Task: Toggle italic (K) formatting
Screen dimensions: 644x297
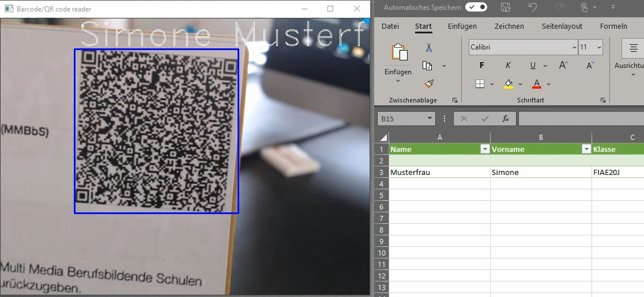Action: 508,65
